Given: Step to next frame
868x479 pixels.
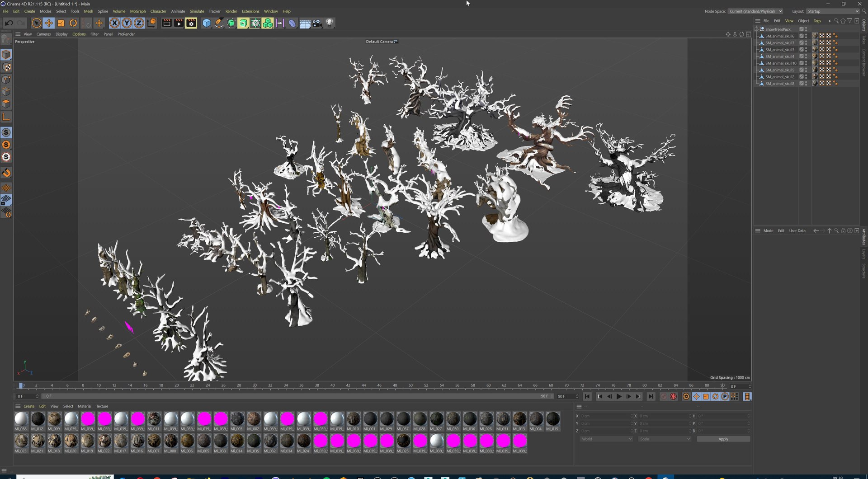Looking at the screenshot, I should coord(628,396).
